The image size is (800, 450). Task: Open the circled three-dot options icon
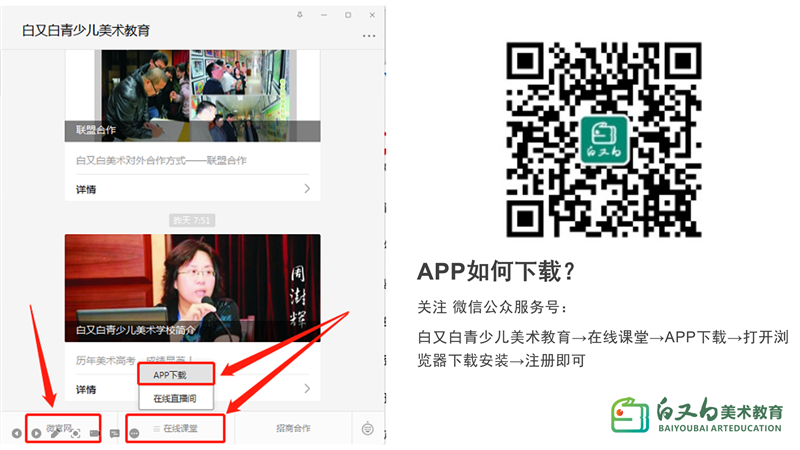[x=134, y=433]
